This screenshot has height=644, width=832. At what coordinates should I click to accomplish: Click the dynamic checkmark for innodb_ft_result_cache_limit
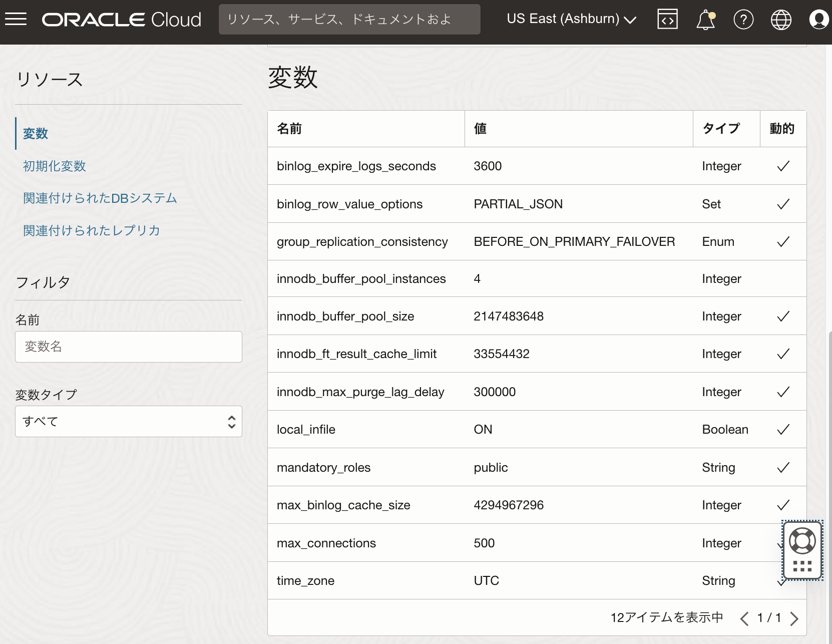(x=783, y=354)
